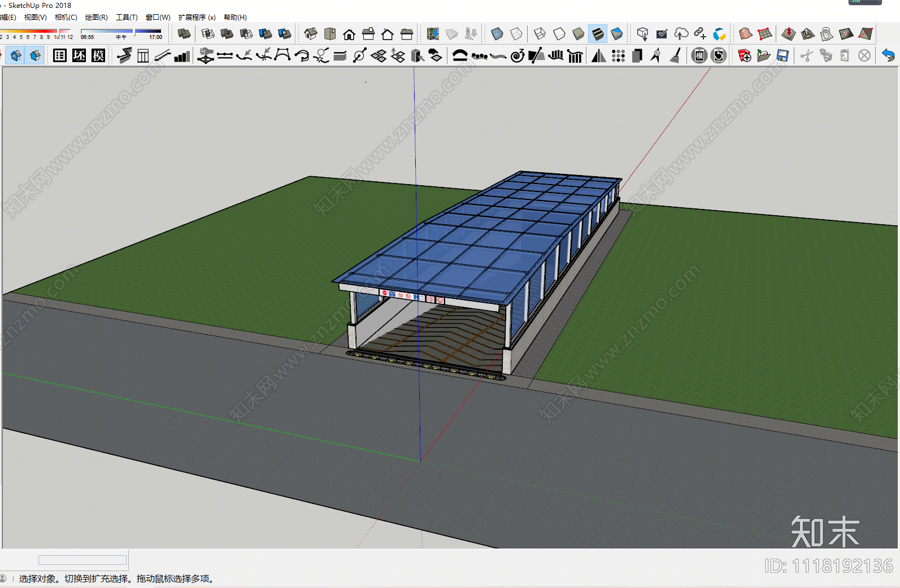Screen dimensions: 900x588
Task: Switch to Left view
Action: (x=407, y=34)
